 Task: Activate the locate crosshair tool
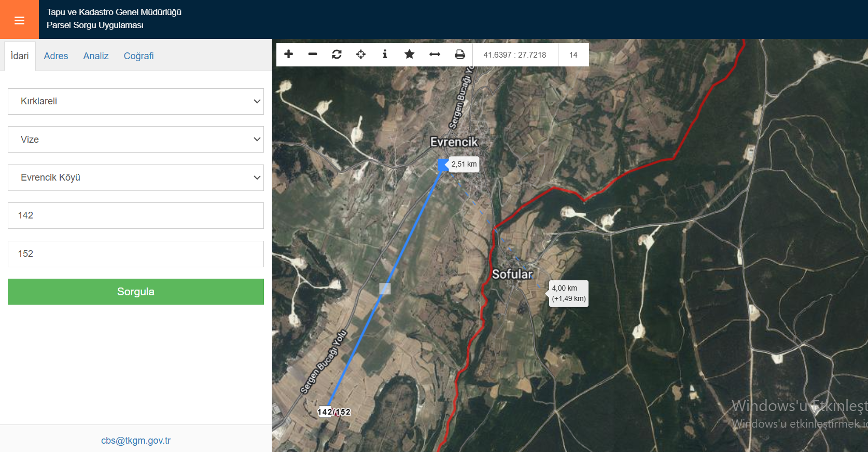click(x=361, y=54)
